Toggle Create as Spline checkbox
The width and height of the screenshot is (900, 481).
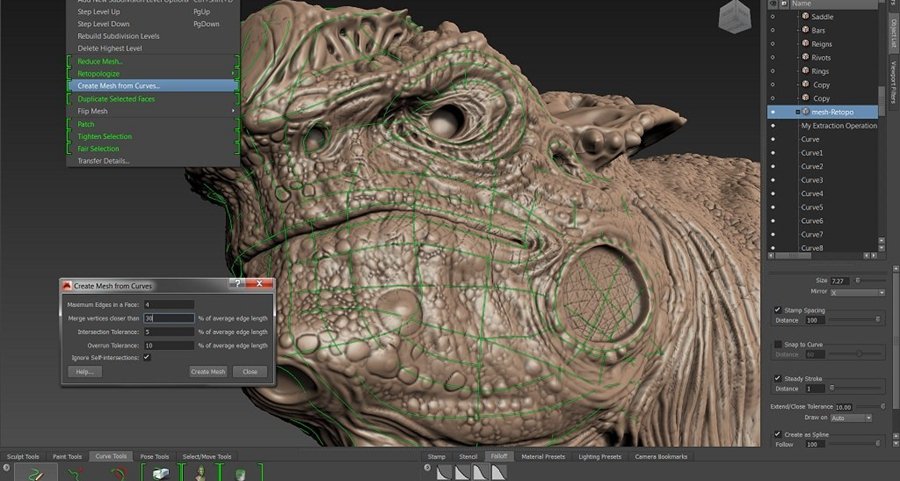pos(777,434)
